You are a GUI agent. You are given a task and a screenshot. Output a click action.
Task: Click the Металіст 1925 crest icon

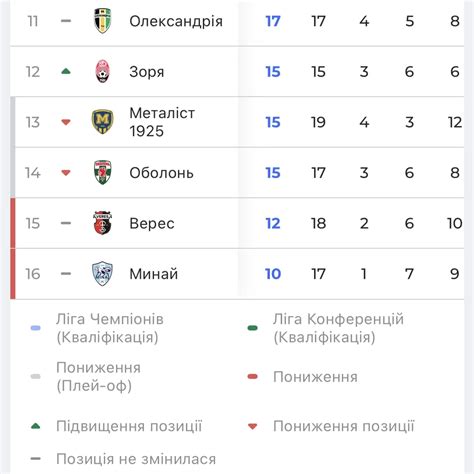(102, 122)
